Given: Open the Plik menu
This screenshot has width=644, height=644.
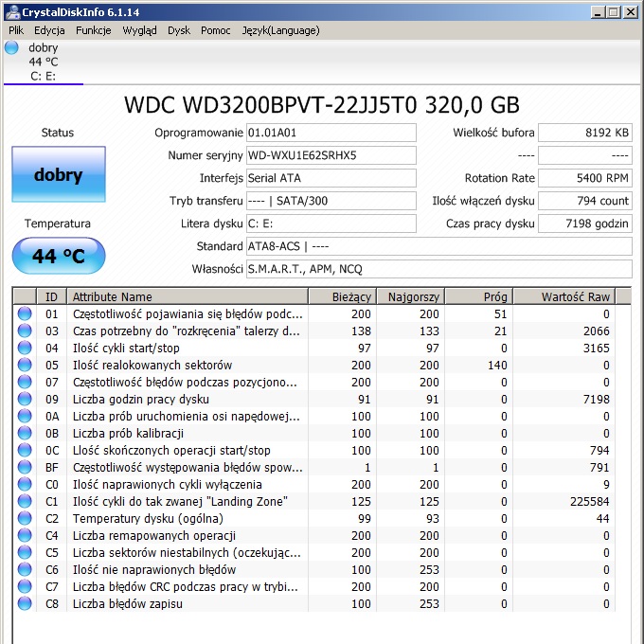Looking at the screenshot, I should [16, 30].
